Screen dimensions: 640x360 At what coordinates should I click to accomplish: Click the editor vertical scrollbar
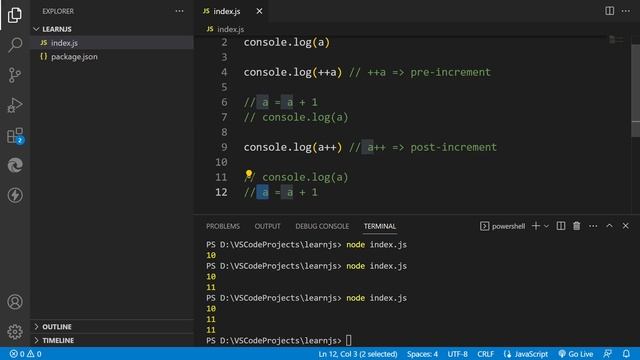[x=636, y=91]
